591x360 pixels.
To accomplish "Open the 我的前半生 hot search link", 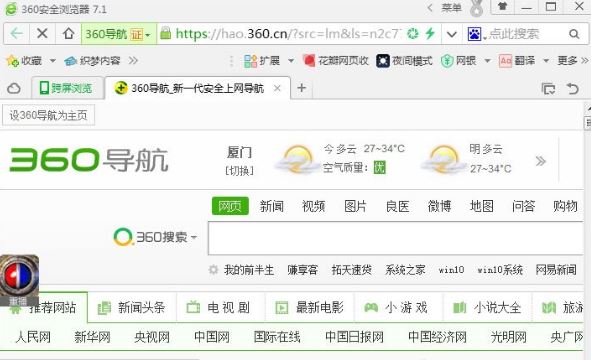I will [x=249, y=270].
